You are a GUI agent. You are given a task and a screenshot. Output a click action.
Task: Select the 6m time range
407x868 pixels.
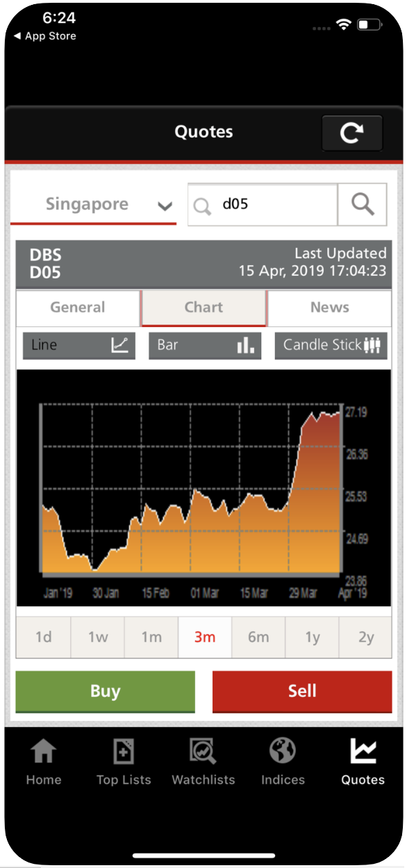tap(258, 637)
